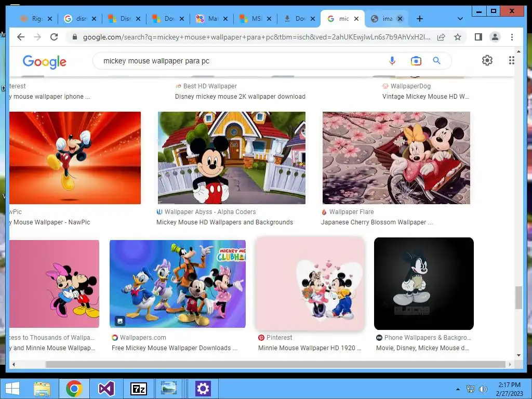This screenshot has width=532, height=399.
Task: Open the Pinterest Minnie hearts thumbnail
Action: (x=310, y=284)
